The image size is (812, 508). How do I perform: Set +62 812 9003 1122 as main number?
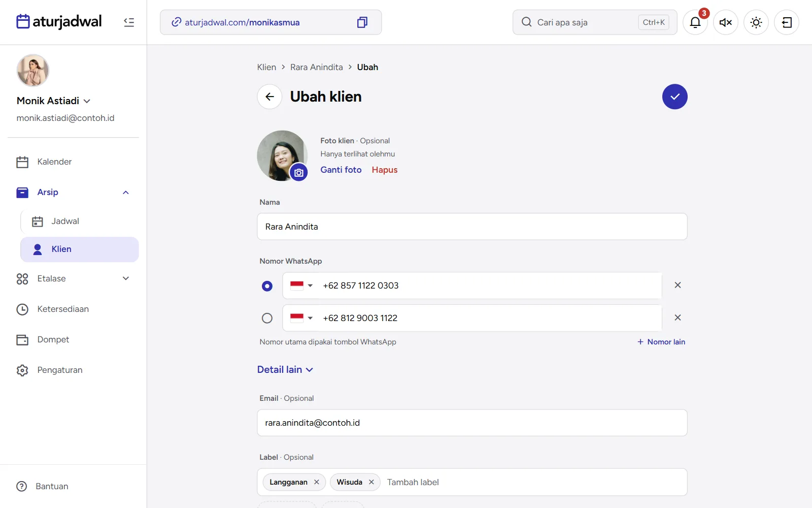[x=267, y=318]
